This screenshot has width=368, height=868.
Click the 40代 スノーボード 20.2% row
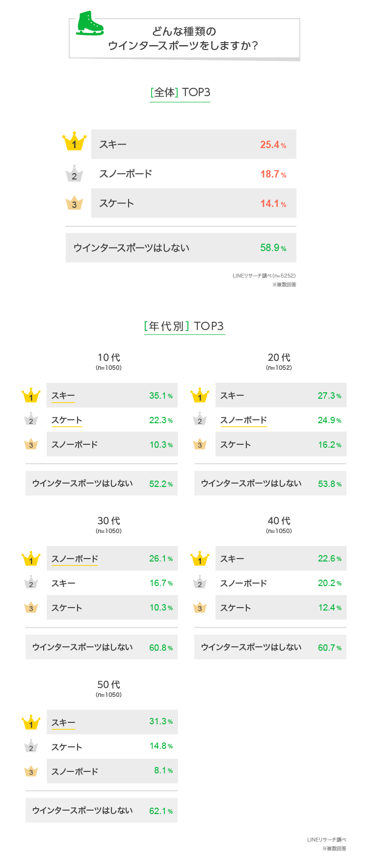(281, 583)
